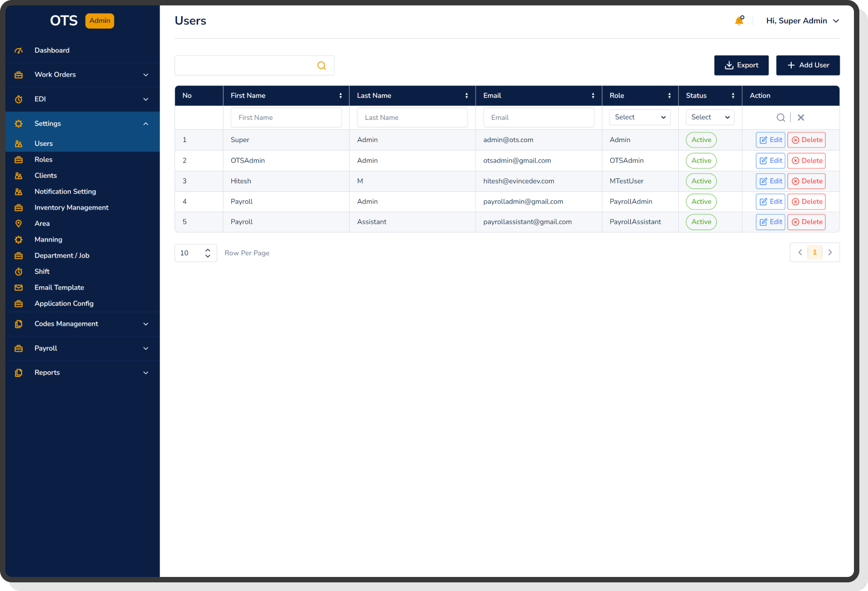868x591 pixels.
Task: Toggle Active status for Super Admin user
Action: point(700,139)
